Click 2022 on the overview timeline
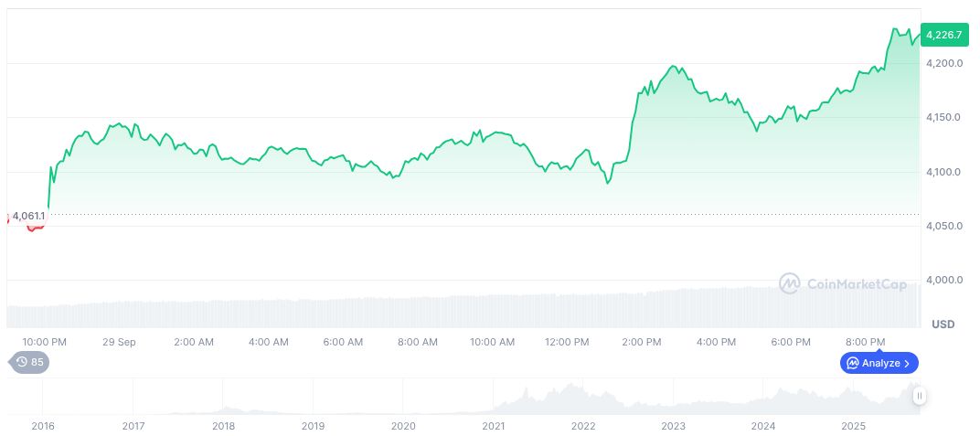This screenshot has width=980, height=436. coord(583,426)
